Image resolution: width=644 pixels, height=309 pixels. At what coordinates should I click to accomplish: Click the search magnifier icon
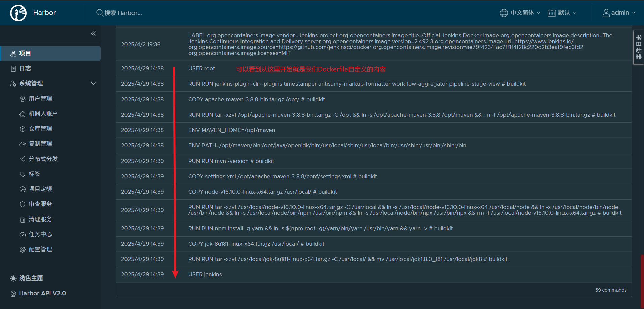100,13
